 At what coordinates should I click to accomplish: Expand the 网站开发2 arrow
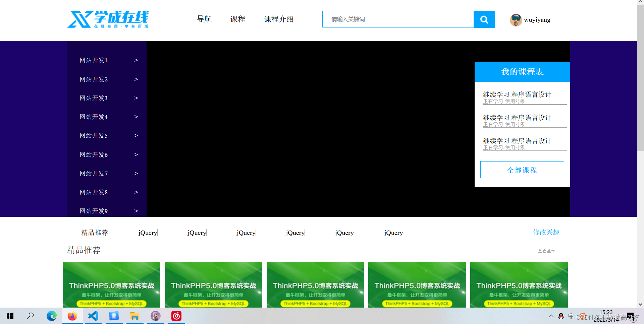pos(136,79)
